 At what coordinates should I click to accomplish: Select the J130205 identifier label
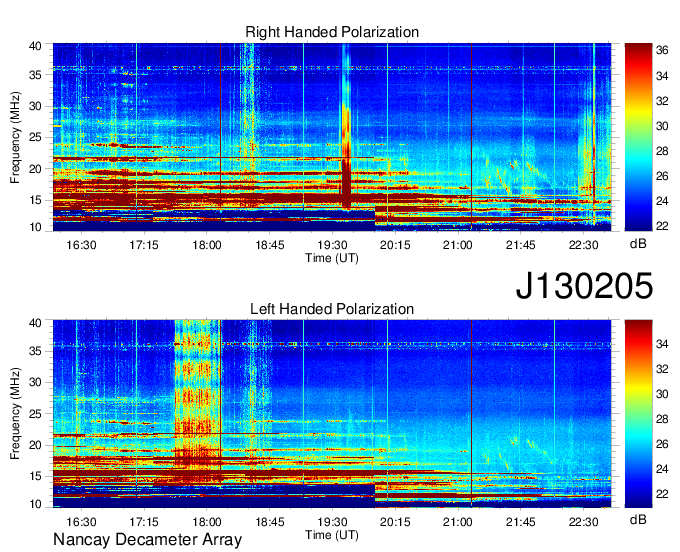tap(584, 285)
